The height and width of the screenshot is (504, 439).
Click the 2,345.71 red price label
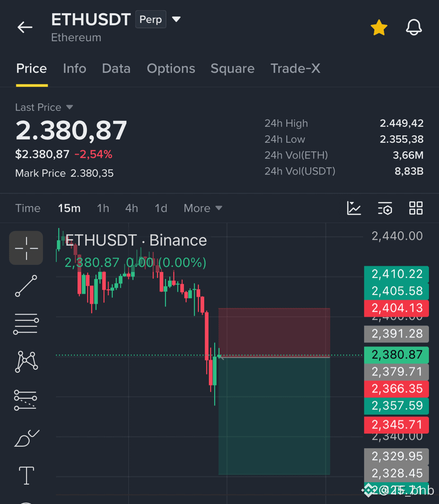[397, 425]
